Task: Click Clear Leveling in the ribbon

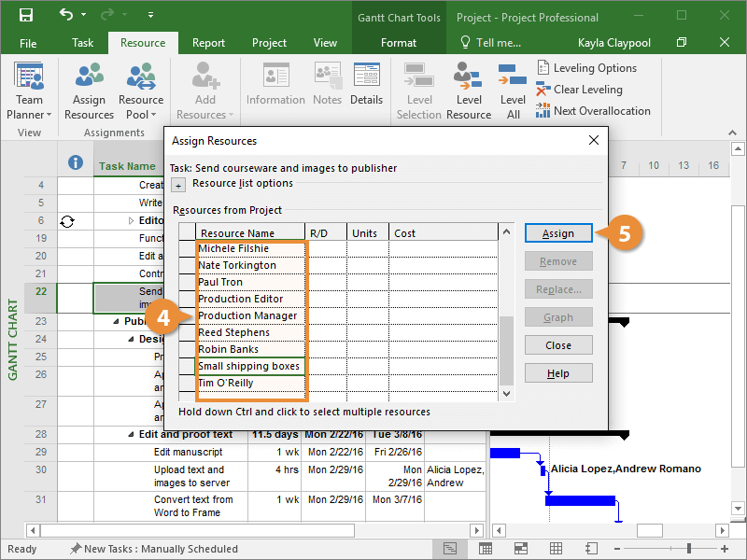Action: [579, 90]
